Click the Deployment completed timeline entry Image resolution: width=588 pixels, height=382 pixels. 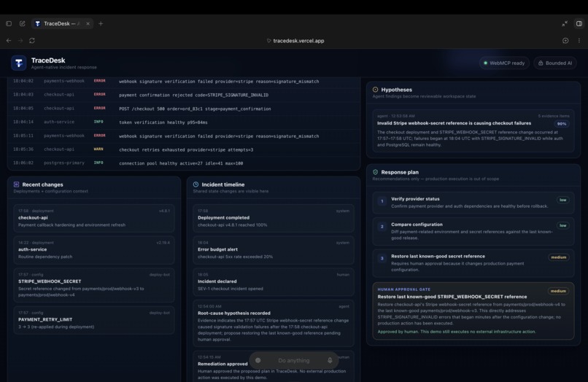274,218
